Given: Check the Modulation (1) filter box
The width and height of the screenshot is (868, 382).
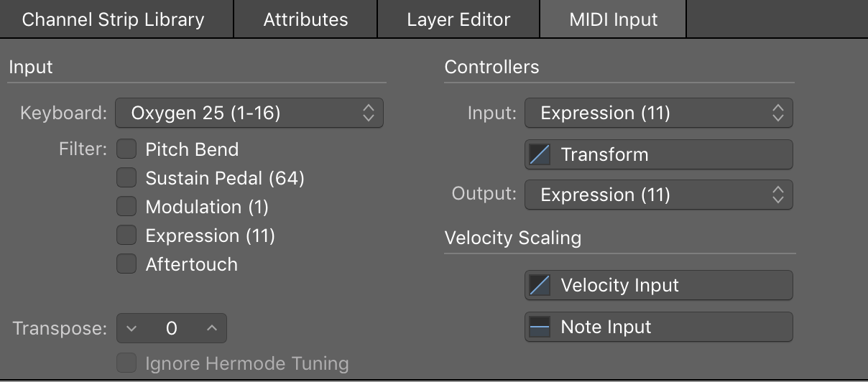Looking at the screenshot, I should pos(126,207).
